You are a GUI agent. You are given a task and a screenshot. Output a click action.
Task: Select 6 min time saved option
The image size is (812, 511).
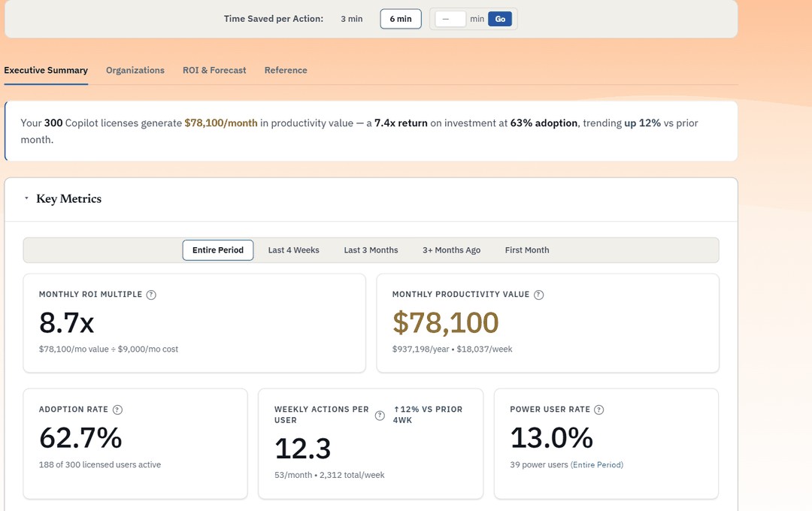point(401,19)
